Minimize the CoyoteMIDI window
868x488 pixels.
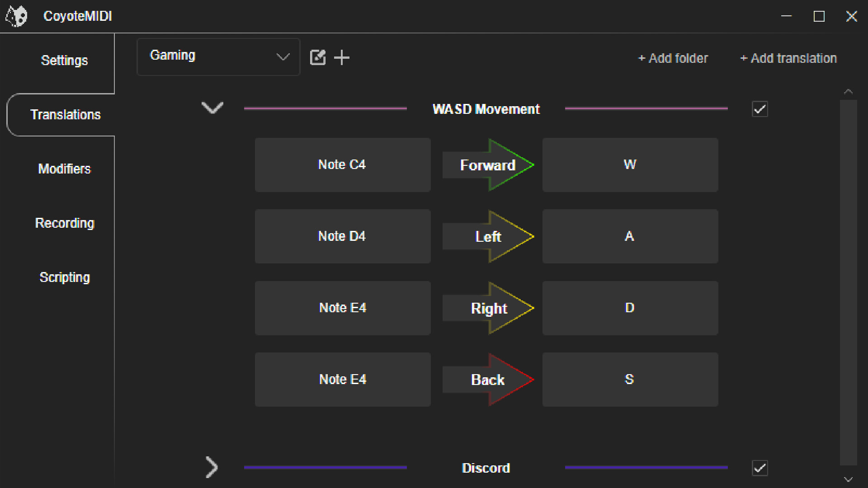click(787, 16)
